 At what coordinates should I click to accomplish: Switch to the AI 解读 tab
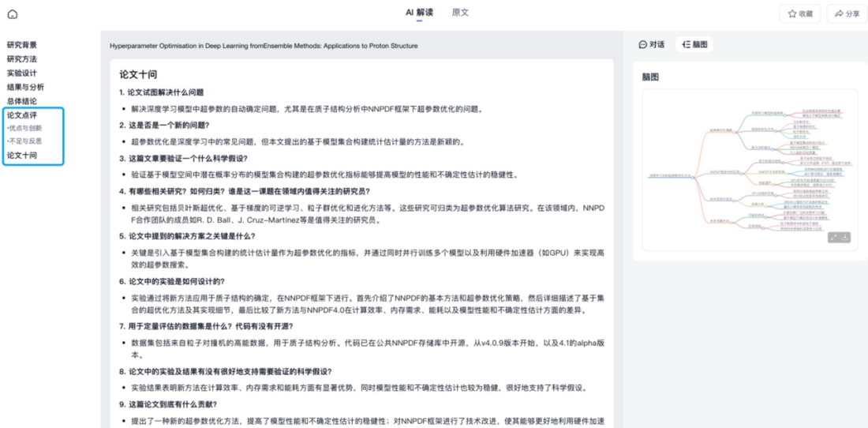point(419,13)
